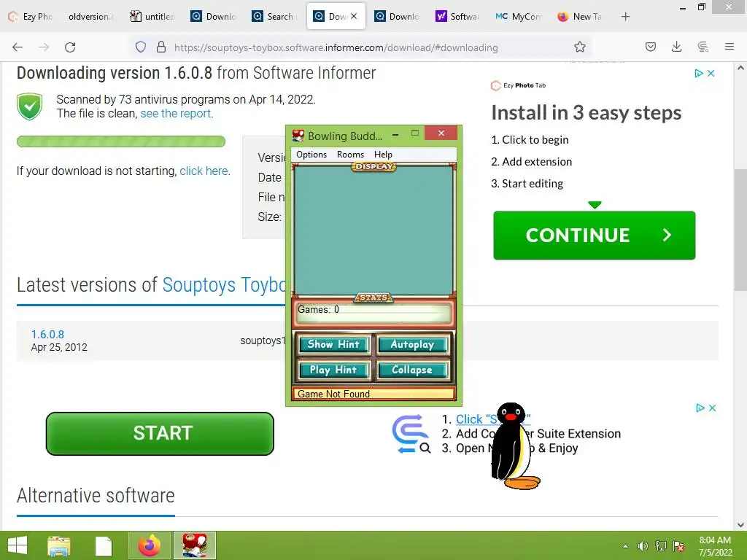Screen dimensions: 747x560
Task: Click the green CONTINUE ad button
Action: pos(594,236)
